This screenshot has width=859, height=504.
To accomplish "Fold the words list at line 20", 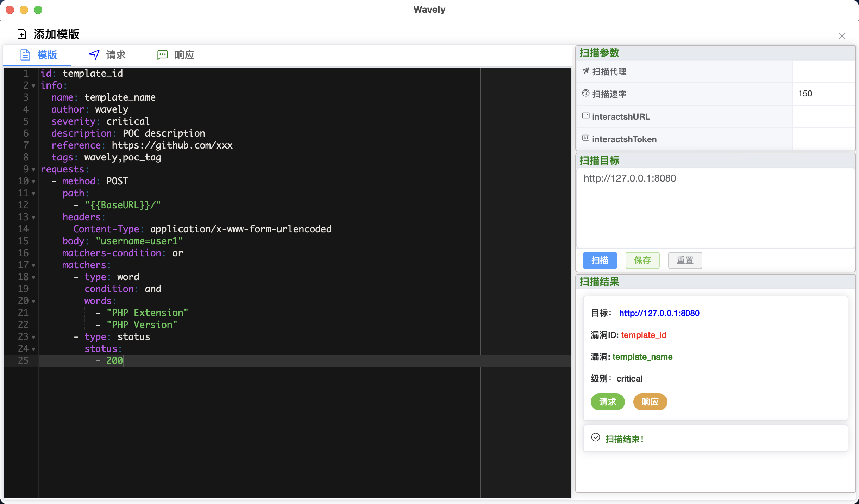I will tap(33, 301).
